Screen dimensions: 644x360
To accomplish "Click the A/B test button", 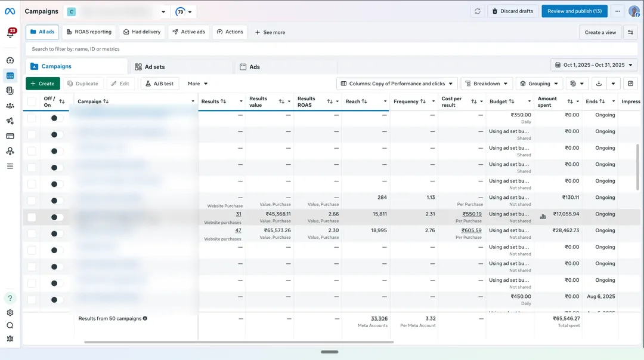I will tap(160, 84).
